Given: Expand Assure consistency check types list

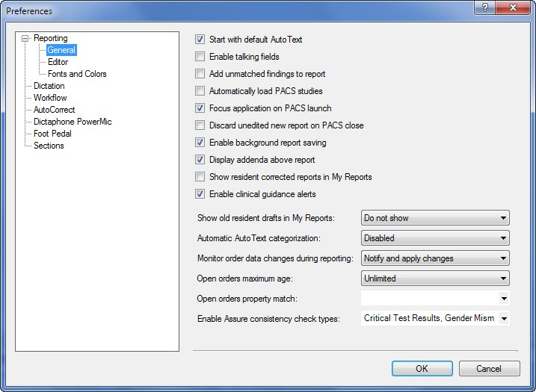Looking at the screenshot, I should (504, 319).
